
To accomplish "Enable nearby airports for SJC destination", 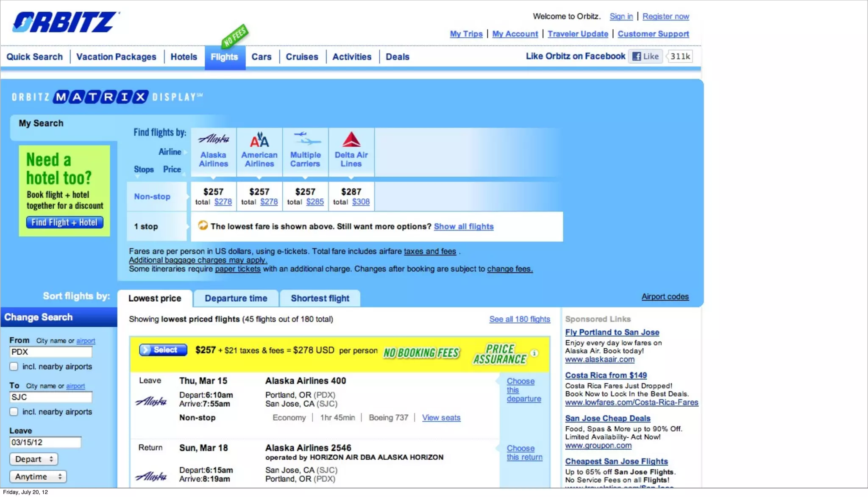I will pos(14,412).
